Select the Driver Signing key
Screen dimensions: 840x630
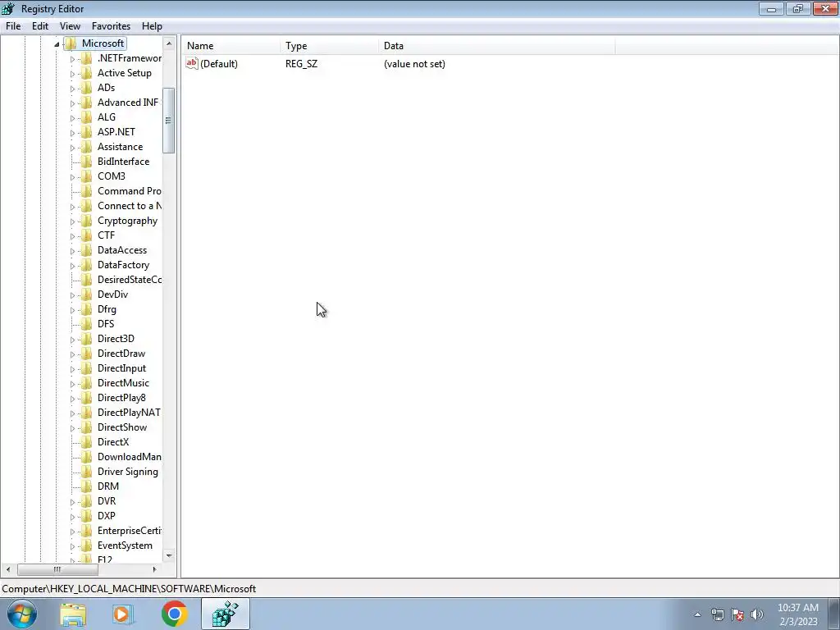(127, 472)
